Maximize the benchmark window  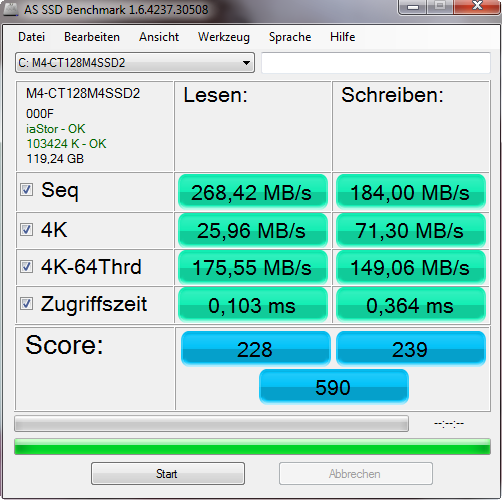point(440,6)
